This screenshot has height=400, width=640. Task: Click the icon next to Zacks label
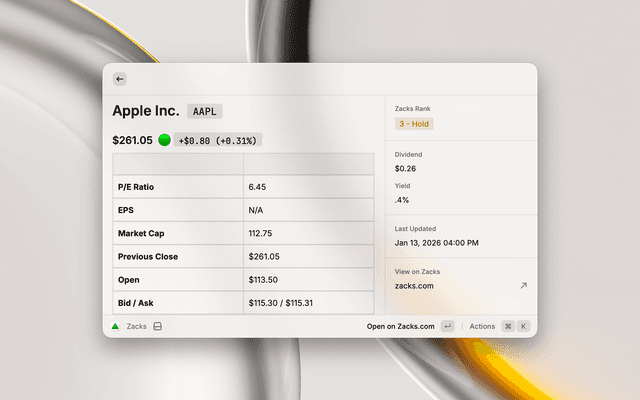click(x=158, y=326)
